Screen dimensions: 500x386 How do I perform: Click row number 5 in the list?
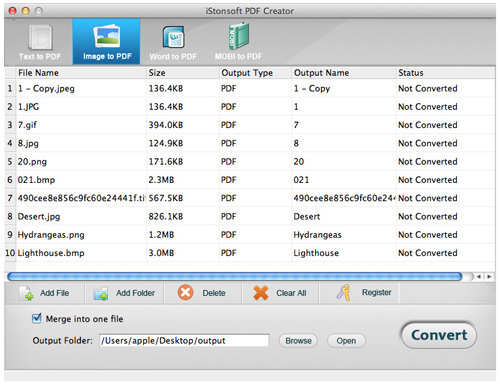10,162
